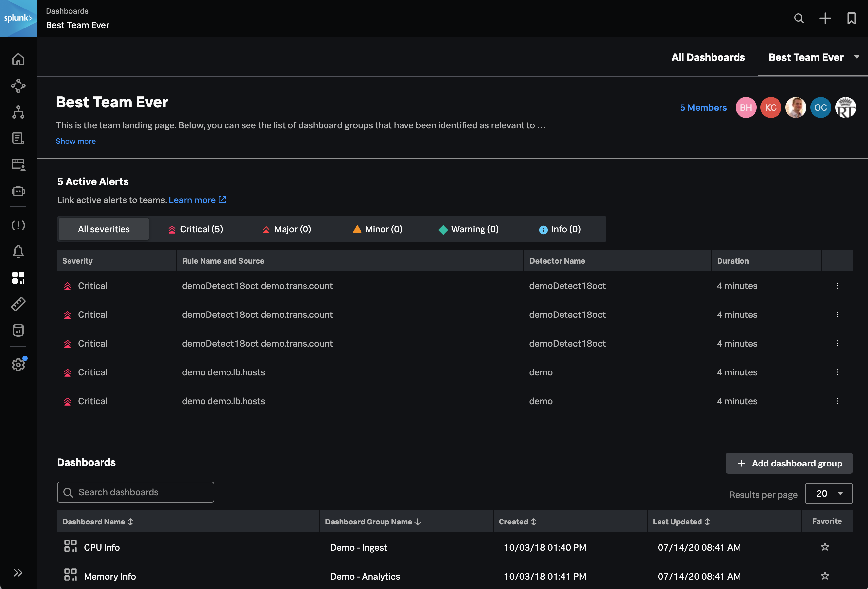Select the All severities filter
Screen dimensions: 868x589
104,229
